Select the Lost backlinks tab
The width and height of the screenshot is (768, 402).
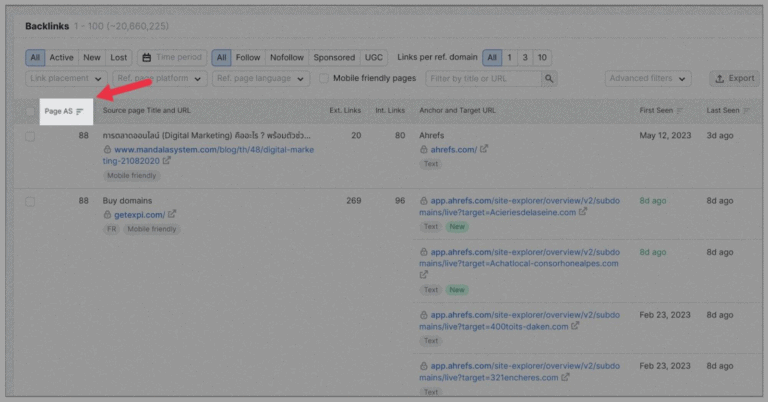(119, 57)
